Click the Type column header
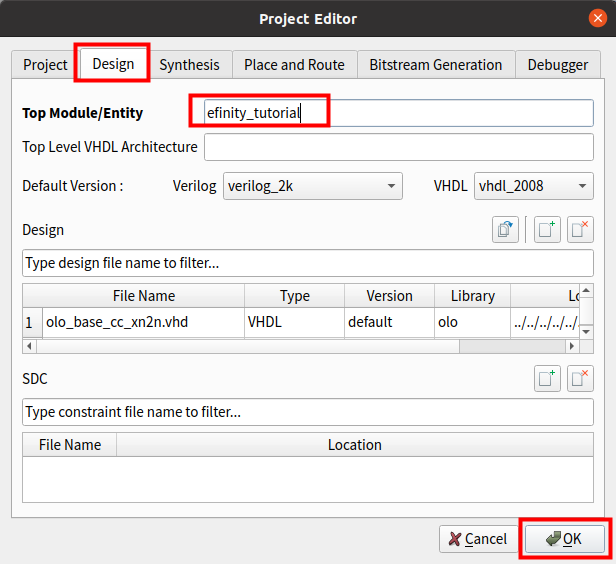 coord(294,296)
